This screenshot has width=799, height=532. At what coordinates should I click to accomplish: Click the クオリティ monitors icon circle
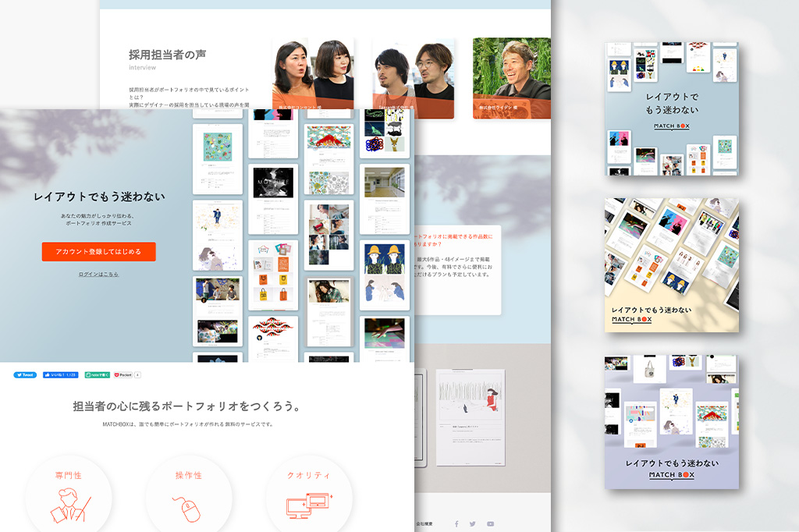(309, 496)
